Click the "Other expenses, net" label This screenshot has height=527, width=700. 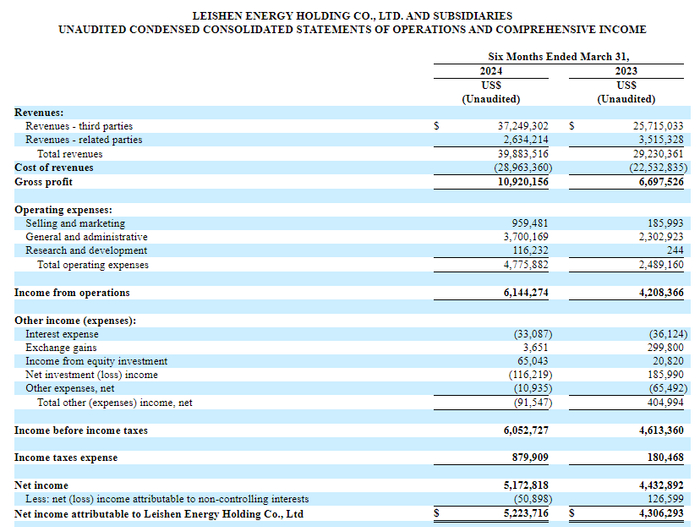coord(70,389)
